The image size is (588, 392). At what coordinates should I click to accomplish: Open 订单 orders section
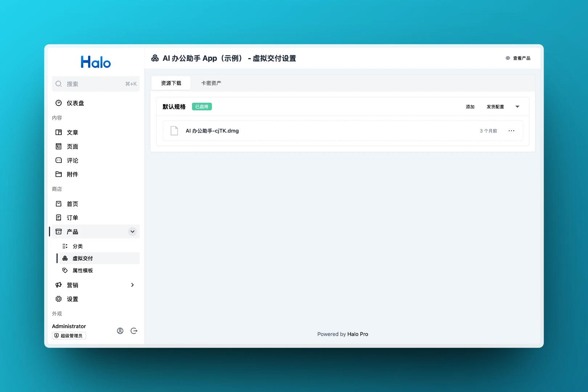pyautogui.click(x=96, y=218)
